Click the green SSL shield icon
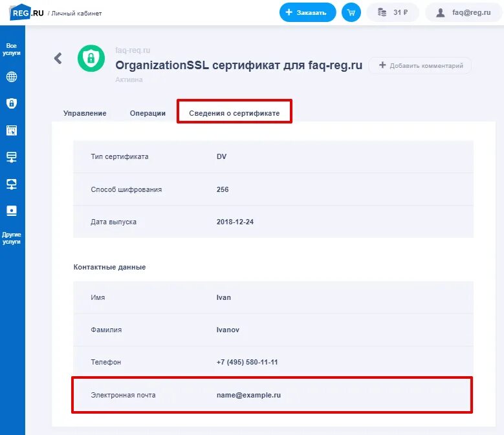The height and width of the screenshot is (435, 504). tap(91, 58)
